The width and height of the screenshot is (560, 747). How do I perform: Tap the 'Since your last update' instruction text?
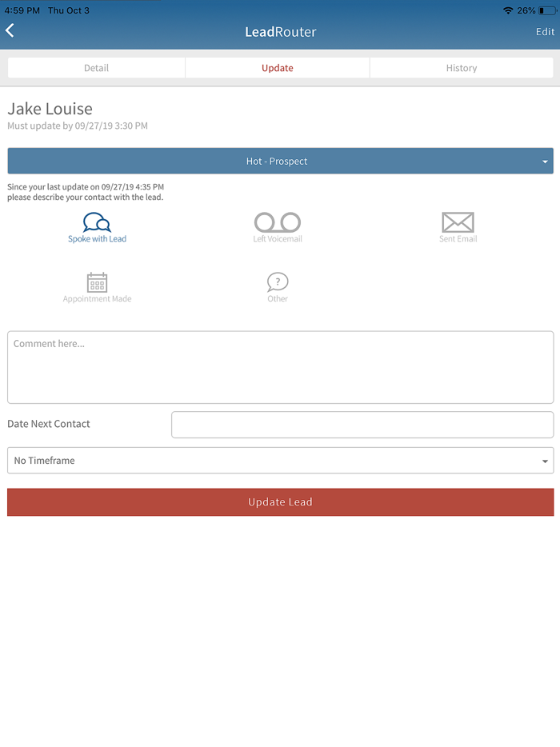[86, 192]
